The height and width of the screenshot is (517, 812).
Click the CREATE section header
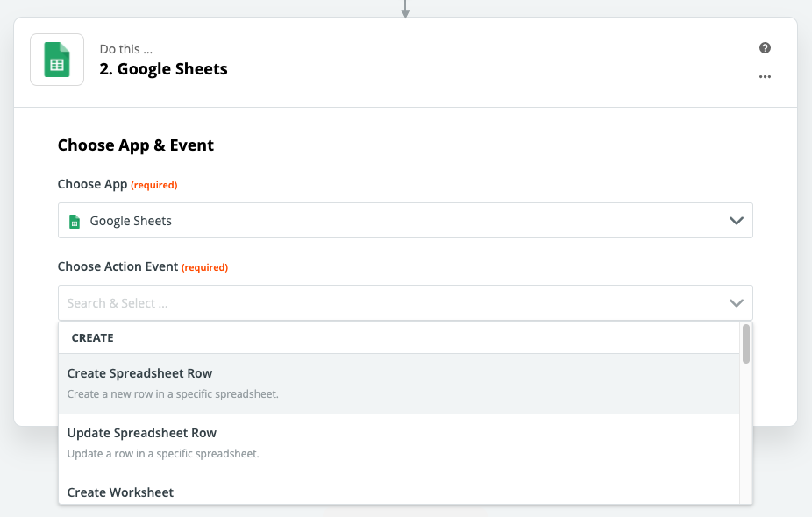click(92, 338)
